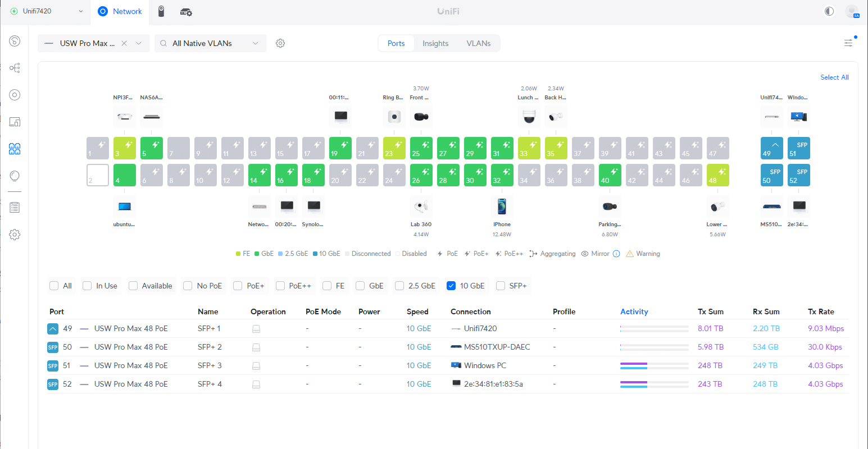The image size is (868, 449).
Task: Check the In Use filter checkbox
Action: [87, 286]
